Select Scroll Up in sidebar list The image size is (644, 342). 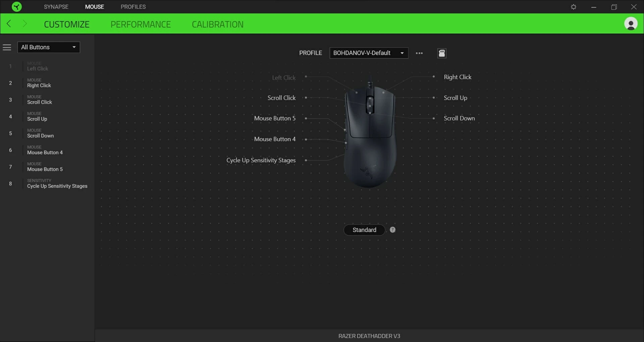(x=47, y=116)
